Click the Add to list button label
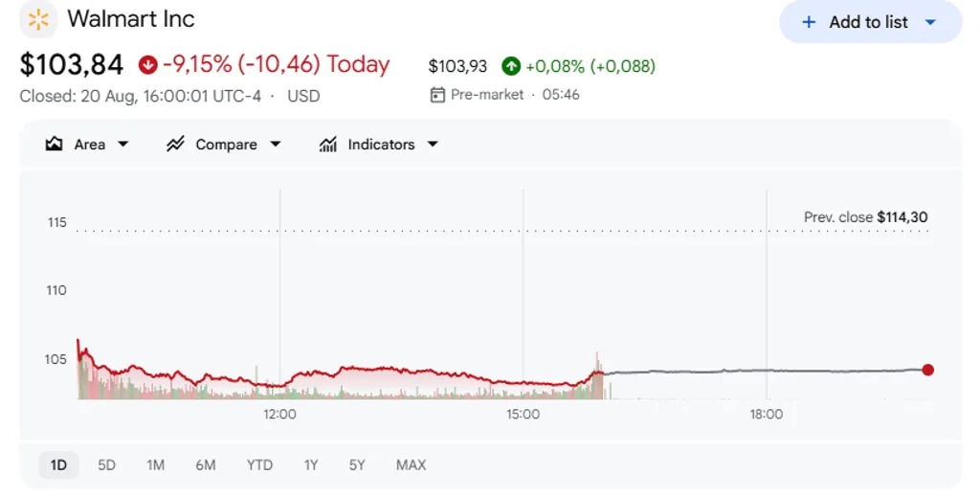 [868, 23]
